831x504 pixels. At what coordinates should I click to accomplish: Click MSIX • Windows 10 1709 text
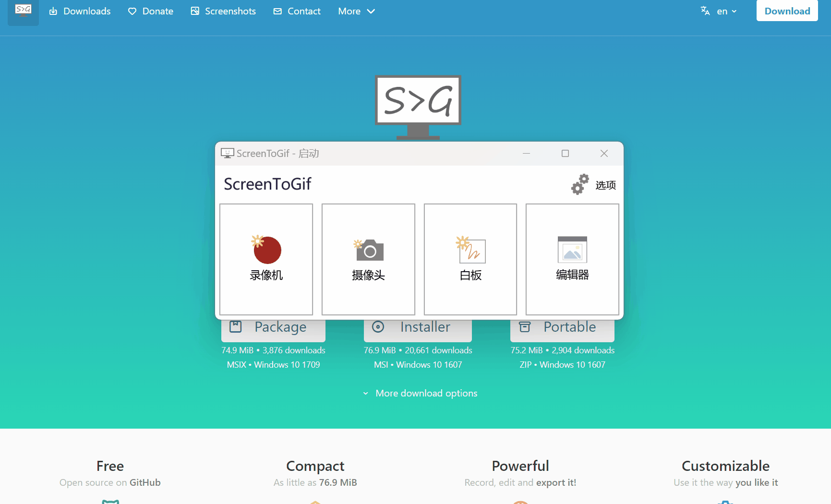pos(273,365)
